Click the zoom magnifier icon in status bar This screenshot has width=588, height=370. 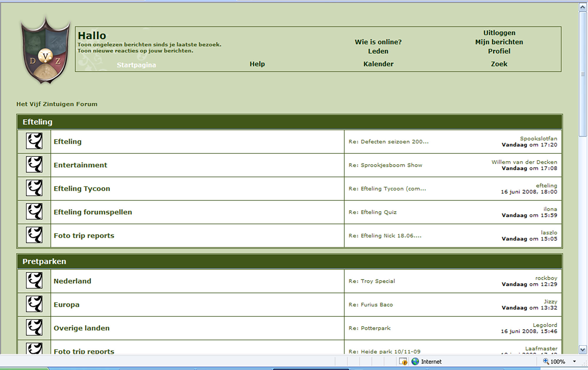click(546, 361)
